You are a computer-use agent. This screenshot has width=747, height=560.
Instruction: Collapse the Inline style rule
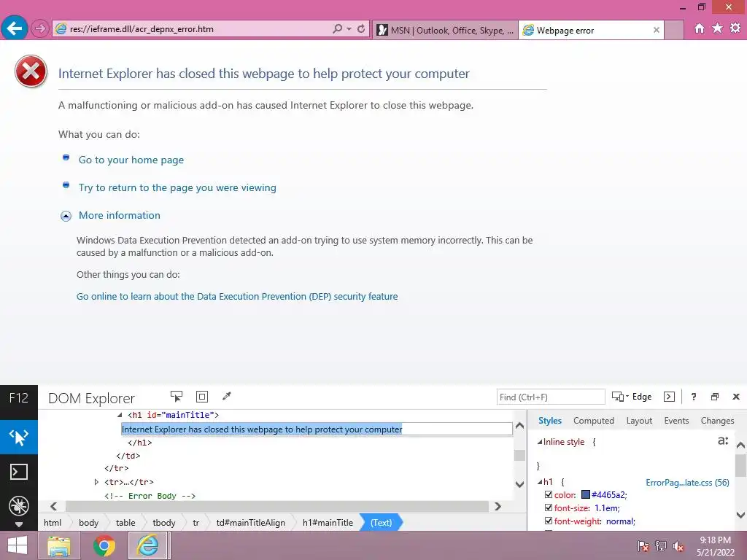click(x=540, y=442)
